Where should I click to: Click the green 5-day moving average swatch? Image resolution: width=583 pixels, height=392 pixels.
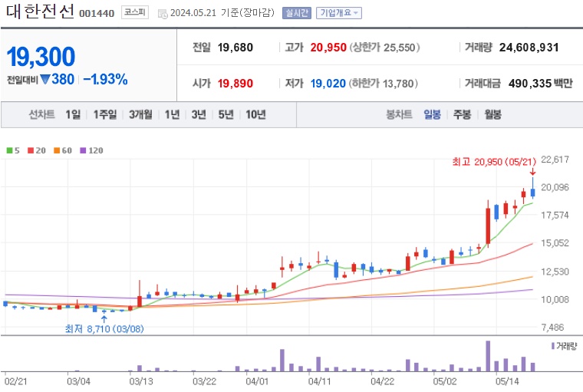coord(10,150)
